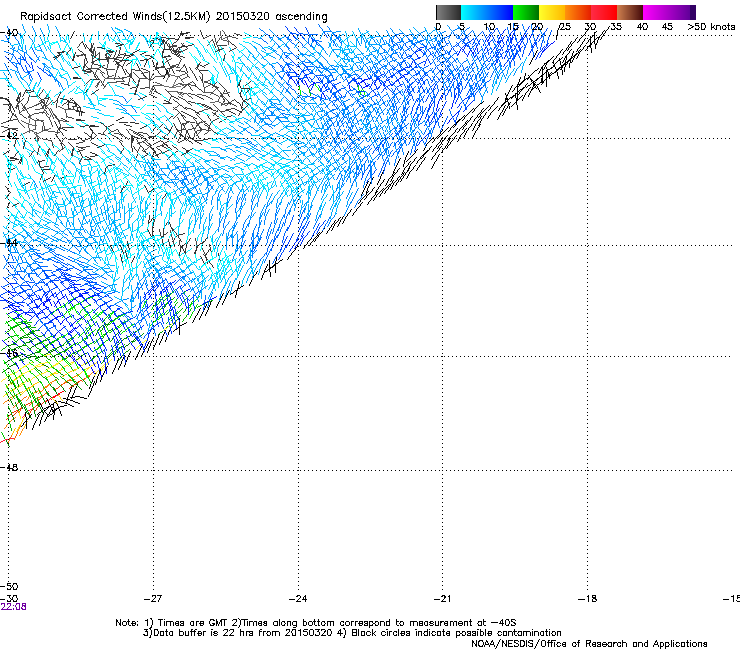Click the latitude label '-50'
Screen dimensions: 740x650
click(x=9, y=587)
